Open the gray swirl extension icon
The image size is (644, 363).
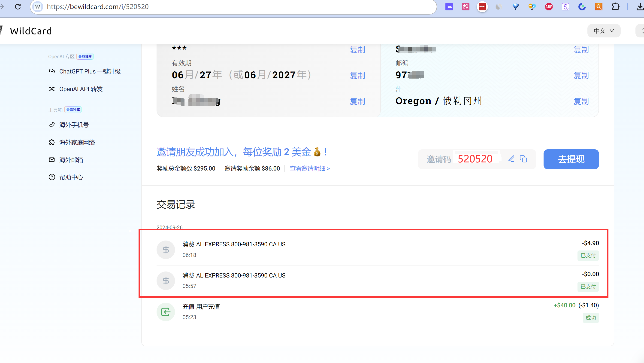pyautogui.click(x=499, y=7)
